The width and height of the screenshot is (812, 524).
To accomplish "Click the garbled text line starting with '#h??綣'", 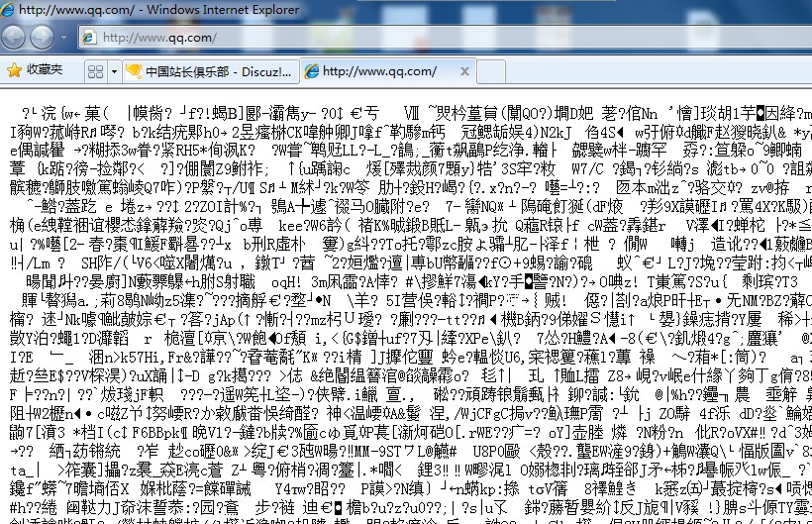I will click(411, 507).
